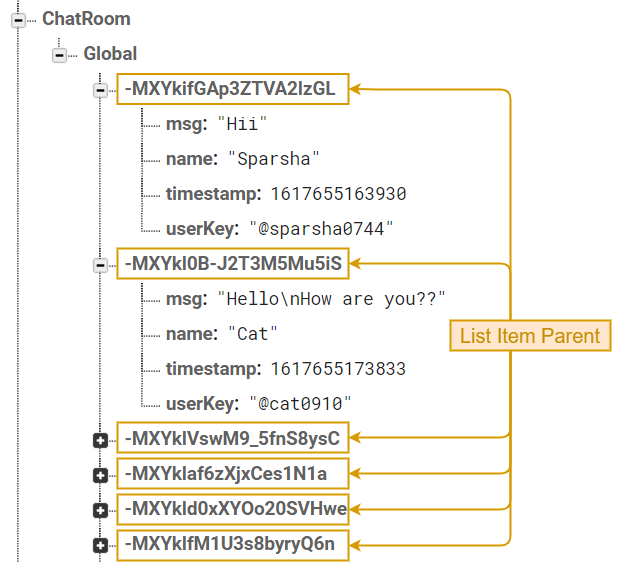
Task: Expand the -MXYklVswM9_5fnS8ysC node
Action: point(100,439)
